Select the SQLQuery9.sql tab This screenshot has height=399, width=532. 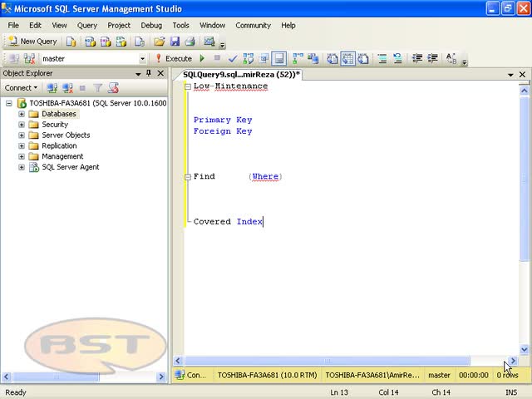pyautogui.click(x=241, y=74)
